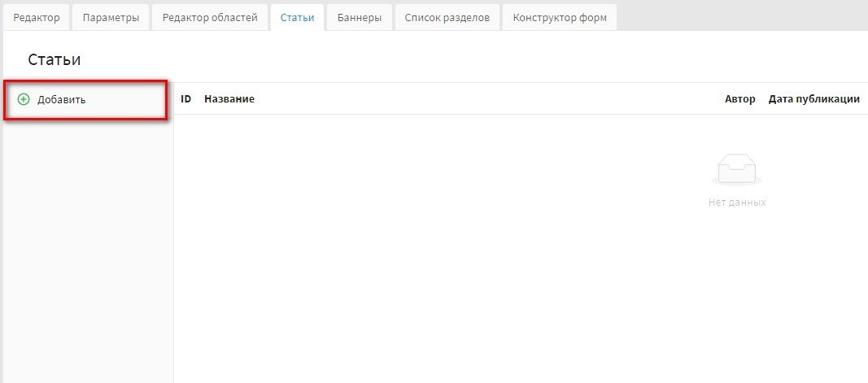
Task: Select the active Статьи tab
Action: tap(297, 18)
